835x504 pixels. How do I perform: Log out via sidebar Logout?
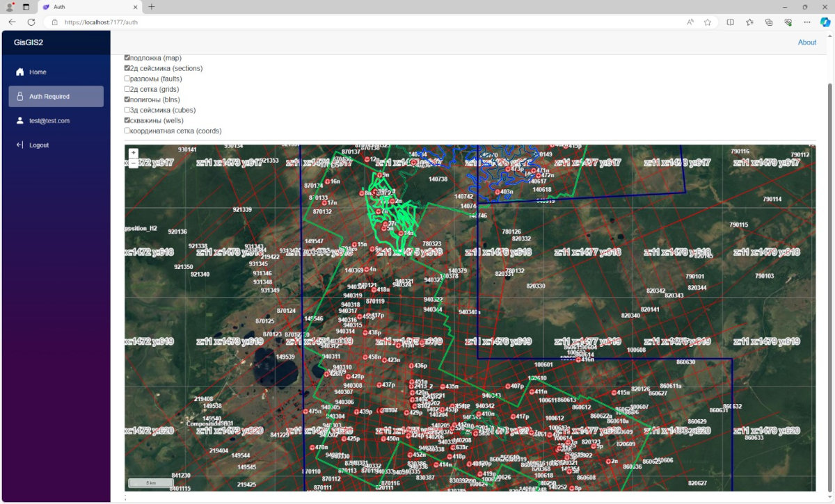56,145
